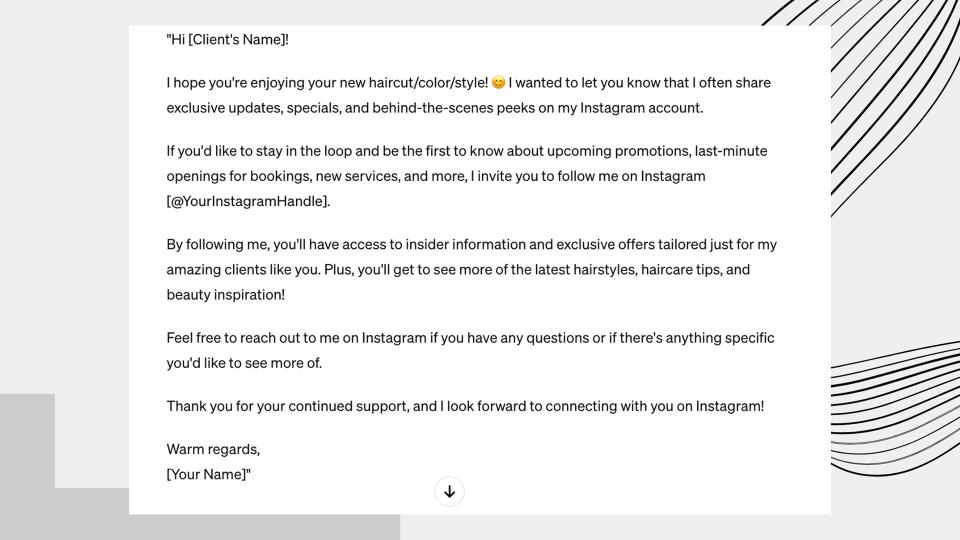Click the line 'you'd like to see more of.'
This screenshot has height=540, width=960.
pyautogui.click(x=244, y=363)
